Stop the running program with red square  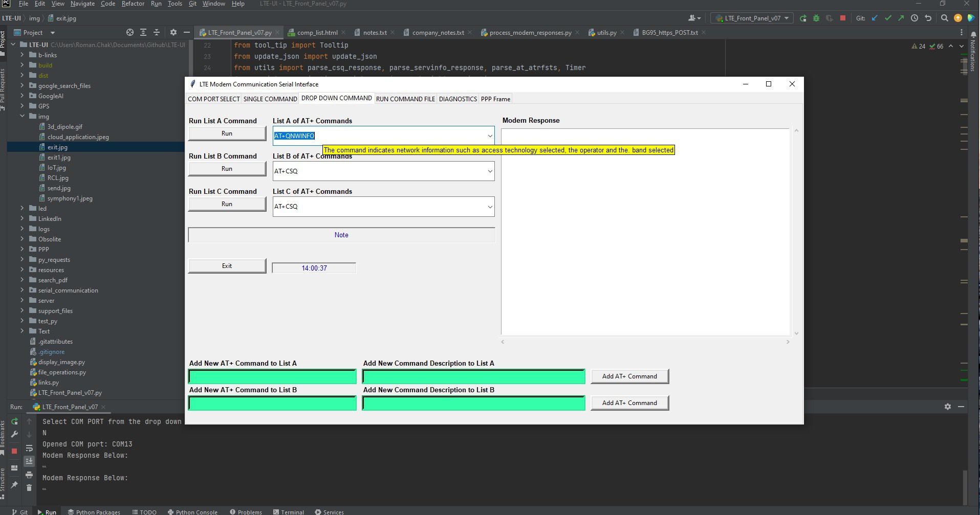click(843, 18)
